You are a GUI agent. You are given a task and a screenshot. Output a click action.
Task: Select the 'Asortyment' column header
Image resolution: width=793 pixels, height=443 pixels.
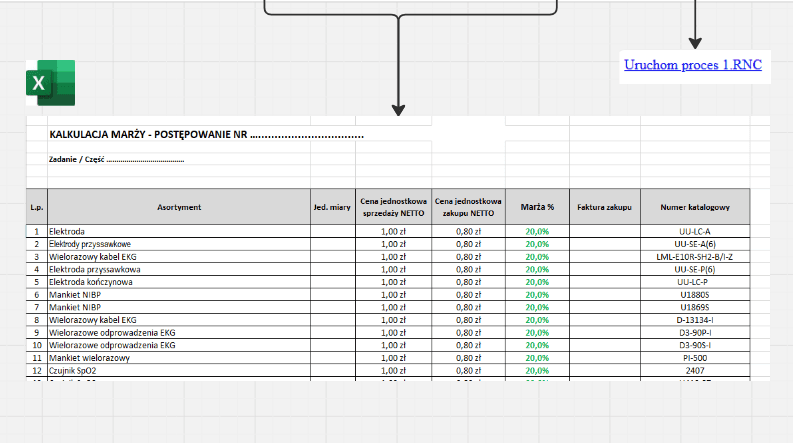(179, 207)
